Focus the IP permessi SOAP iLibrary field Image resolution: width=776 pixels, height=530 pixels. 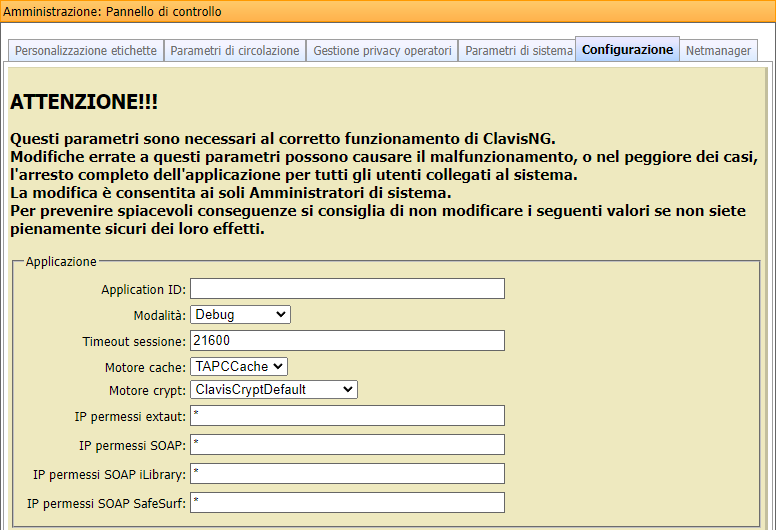tap(347, 473)
